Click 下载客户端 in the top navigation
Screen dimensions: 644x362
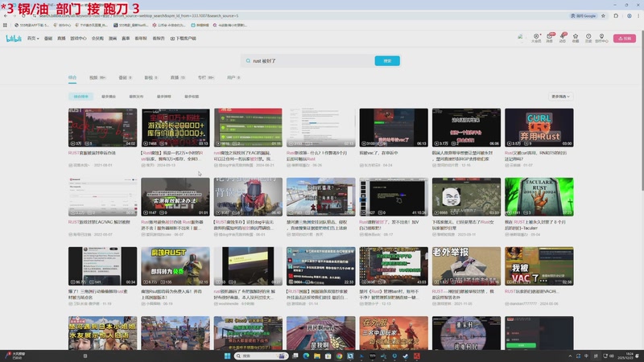(x=184, y=38)
